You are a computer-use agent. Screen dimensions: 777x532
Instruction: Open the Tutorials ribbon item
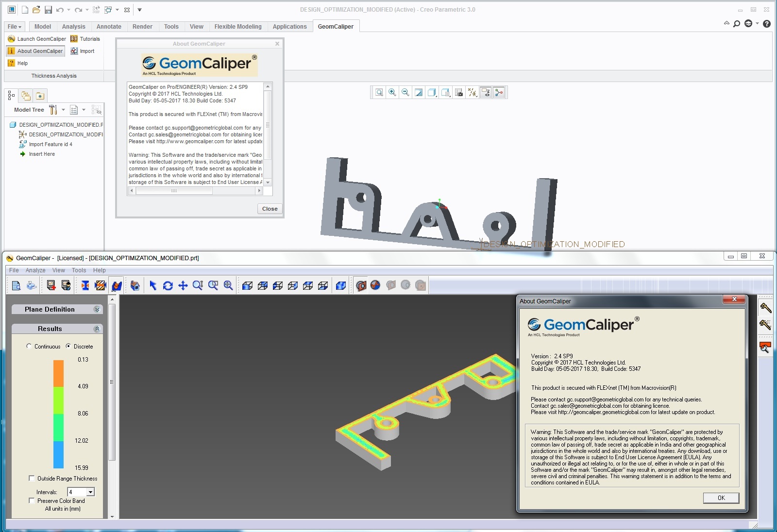tap(85, 39)
